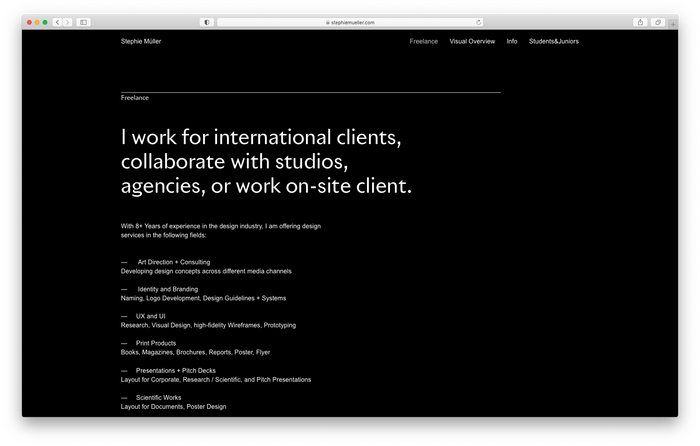Click the stephiemueller.com address bar
This screenshot has height=446, width=700.
[350, 22]
